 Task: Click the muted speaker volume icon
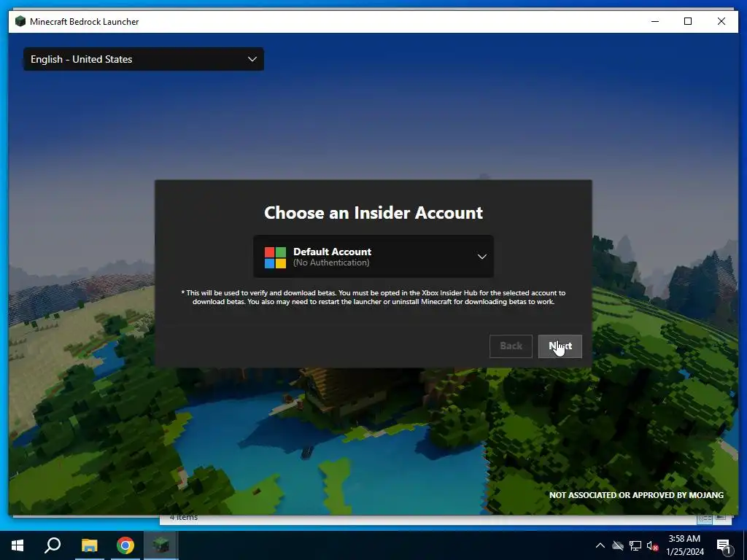coord(652,545)
